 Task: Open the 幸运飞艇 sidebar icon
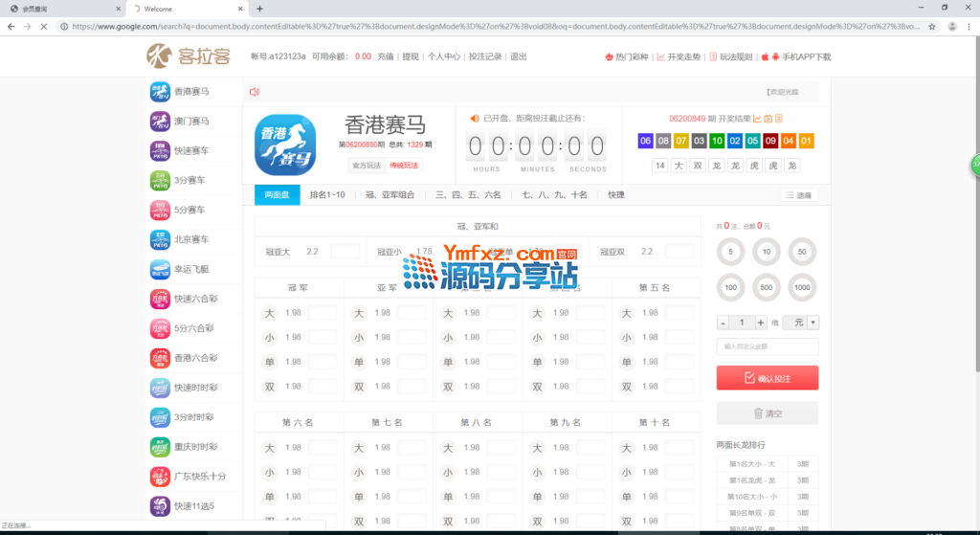pos(159,270)
